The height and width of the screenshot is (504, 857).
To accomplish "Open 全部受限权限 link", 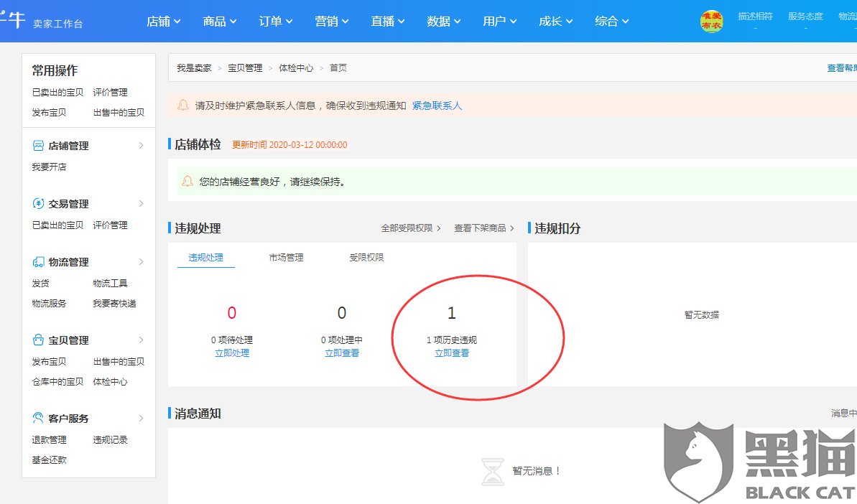I will [410, 228].
